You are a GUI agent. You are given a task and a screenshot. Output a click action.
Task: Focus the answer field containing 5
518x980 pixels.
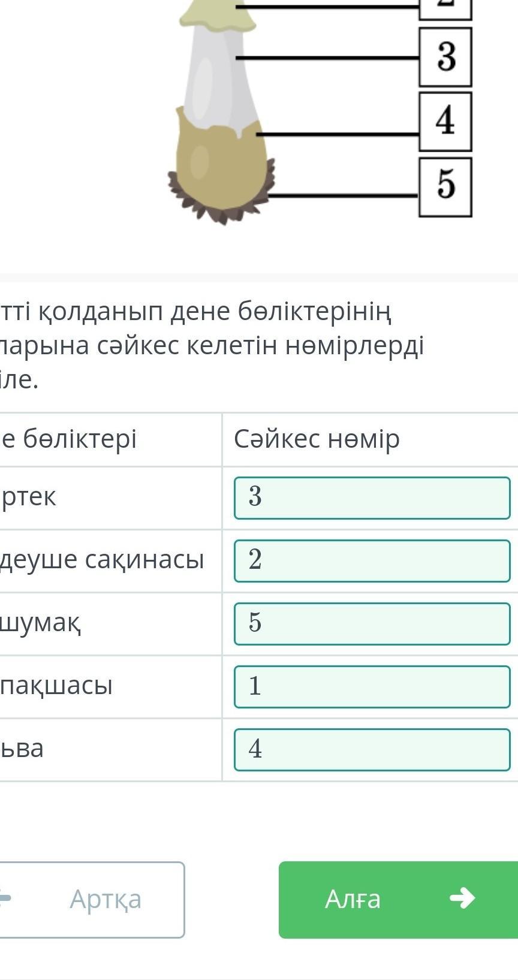372,623
